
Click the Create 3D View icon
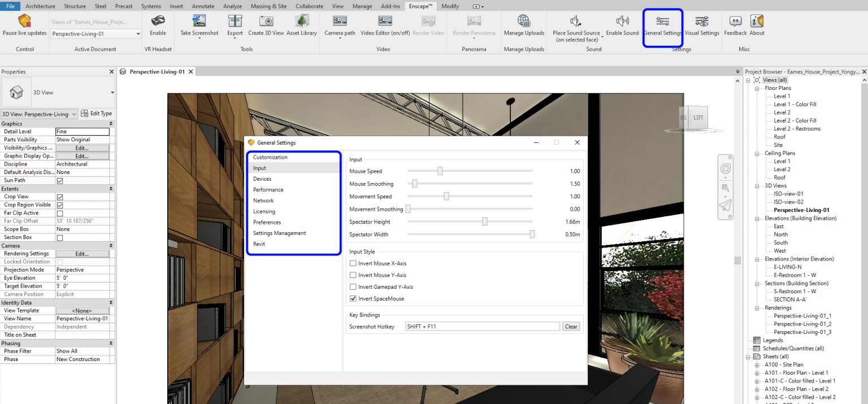click(266, 21)
